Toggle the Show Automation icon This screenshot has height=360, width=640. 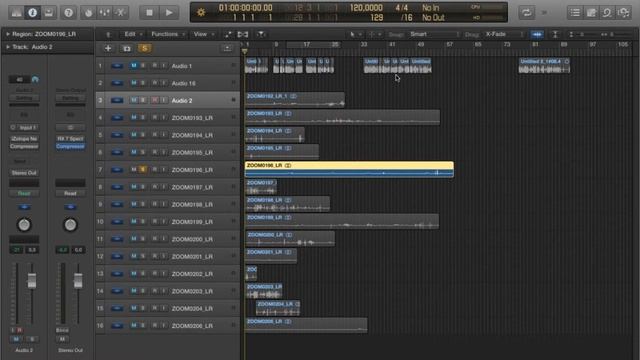228,34
